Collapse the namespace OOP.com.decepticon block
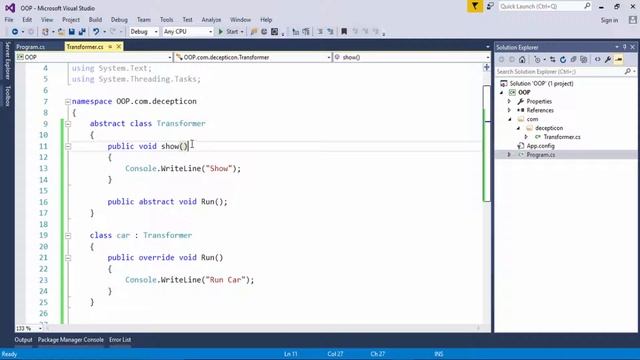 (68, 102)
